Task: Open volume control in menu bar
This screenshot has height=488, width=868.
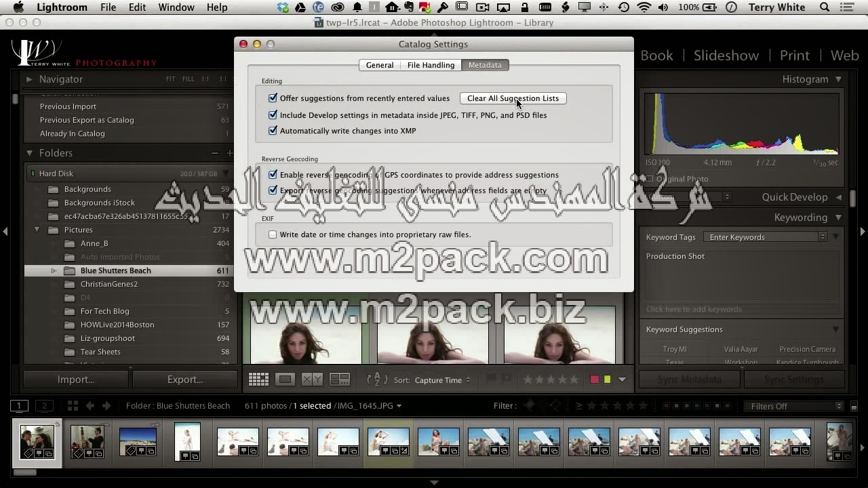Action: [x=663, y=7]
